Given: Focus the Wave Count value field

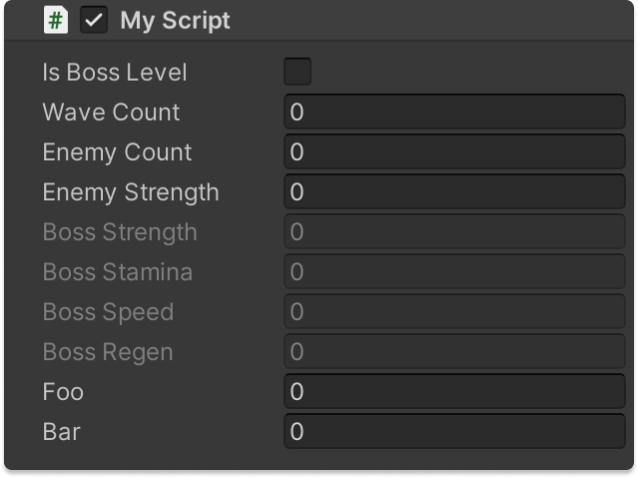Looking at the screenshot, I should click(454, 112).
